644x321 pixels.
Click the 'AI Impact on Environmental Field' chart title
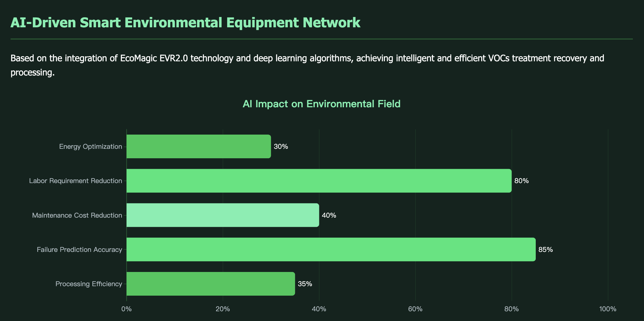[x=321, y=104]
